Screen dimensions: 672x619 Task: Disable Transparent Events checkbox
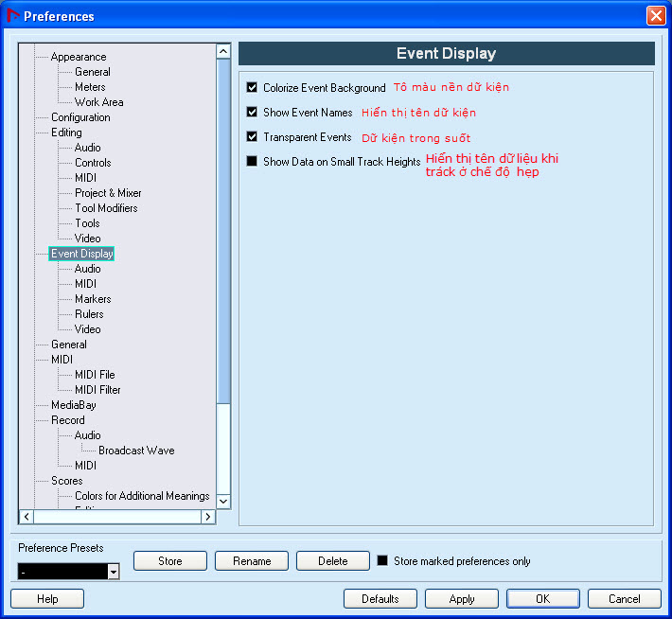tap(252, 136)
